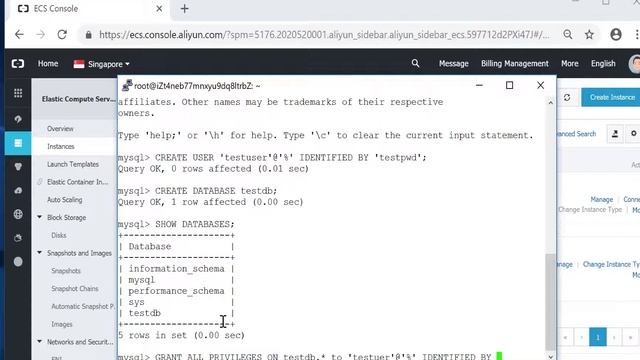Open Snapshot Chains in sidebar
Screen dimensions: 640x360
click(x=75, y=289)
